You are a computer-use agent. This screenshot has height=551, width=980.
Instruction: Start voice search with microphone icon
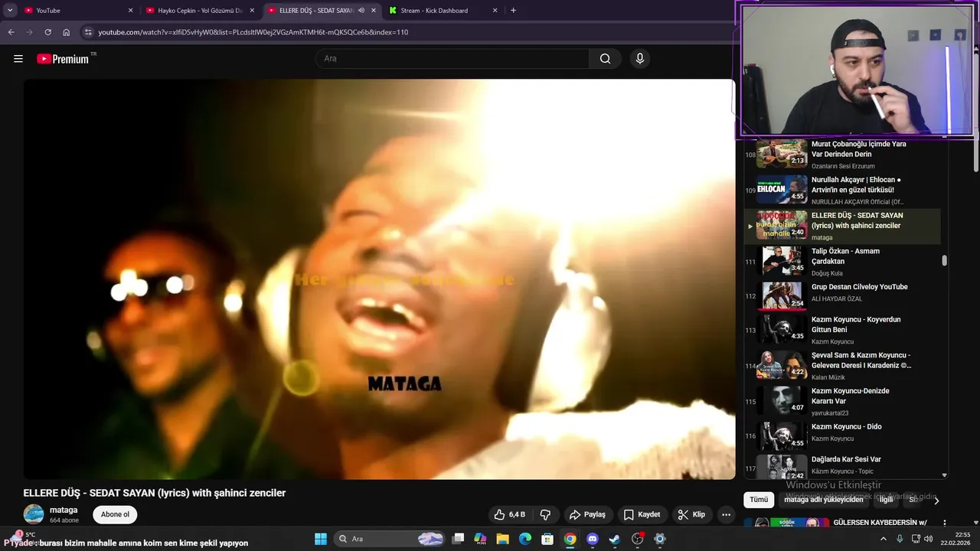640,59
